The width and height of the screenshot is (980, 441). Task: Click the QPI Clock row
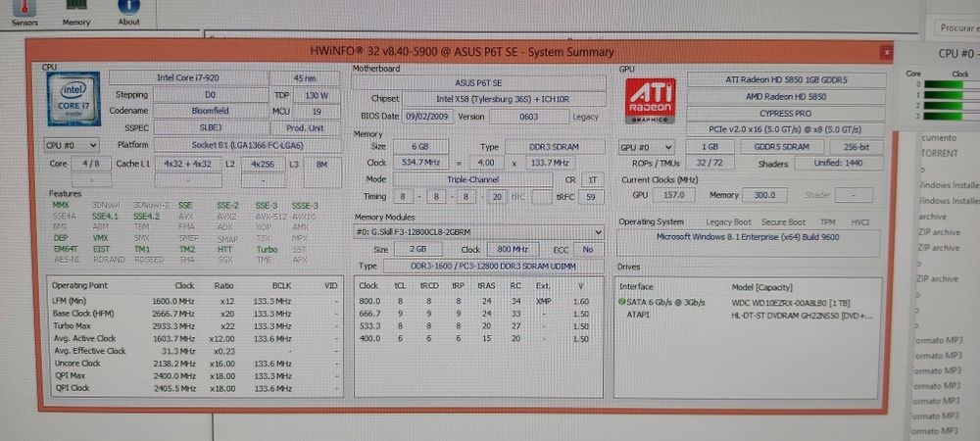pos(196,388)
